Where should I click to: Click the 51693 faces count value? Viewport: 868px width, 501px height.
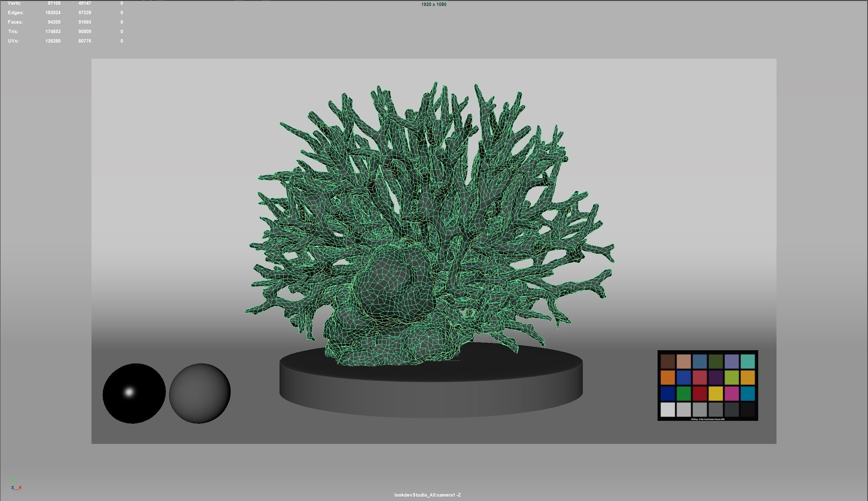tap(85, 22)
